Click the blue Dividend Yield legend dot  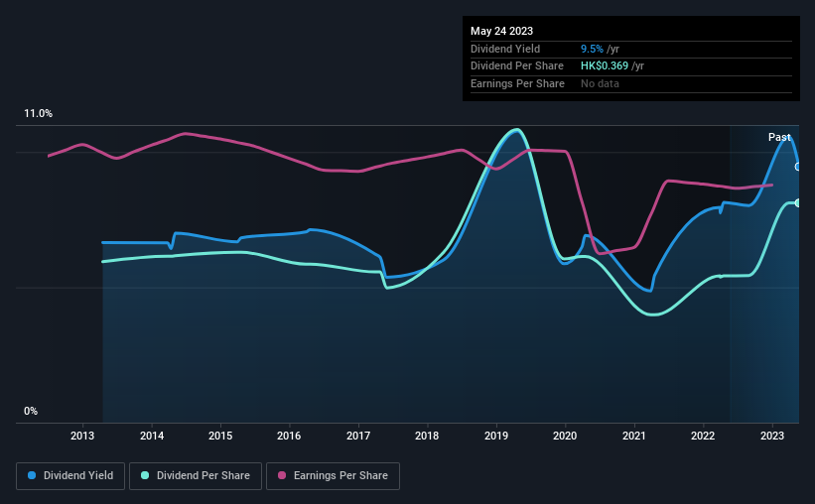click(x=32, y=475)
